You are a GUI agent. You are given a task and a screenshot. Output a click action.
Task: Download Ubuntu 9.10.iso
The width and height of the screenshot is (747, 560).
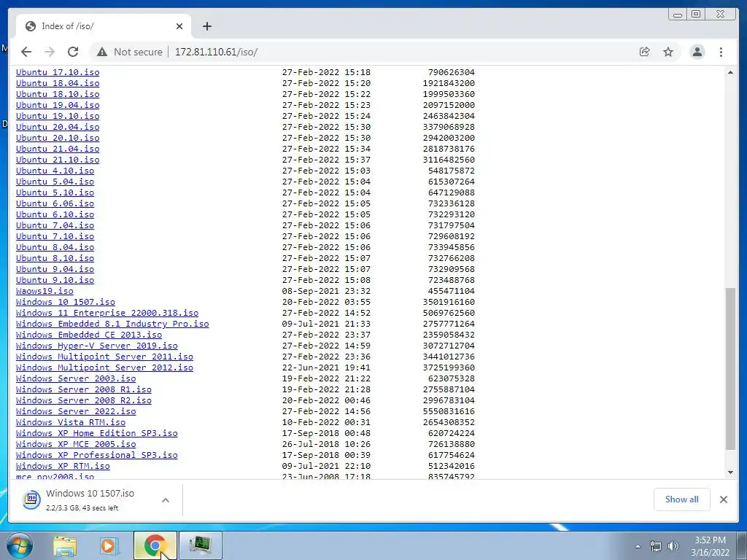pos(55,281)
